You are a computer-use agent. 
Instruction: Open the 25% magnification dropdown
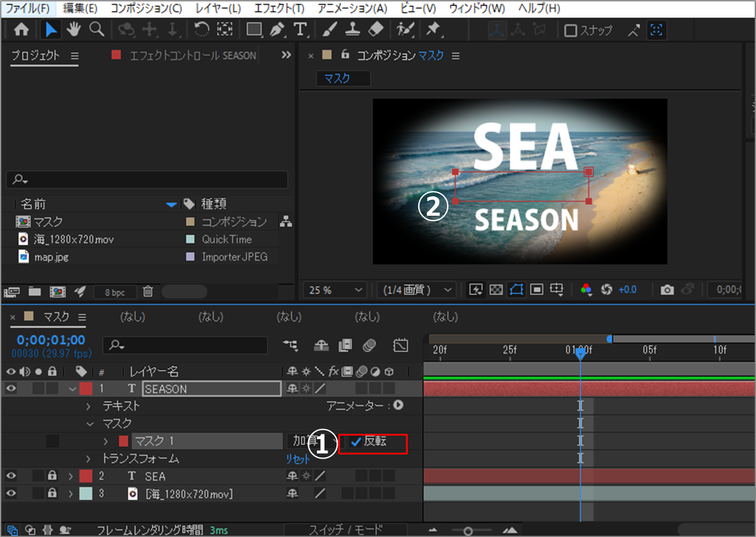pos(335,289)
